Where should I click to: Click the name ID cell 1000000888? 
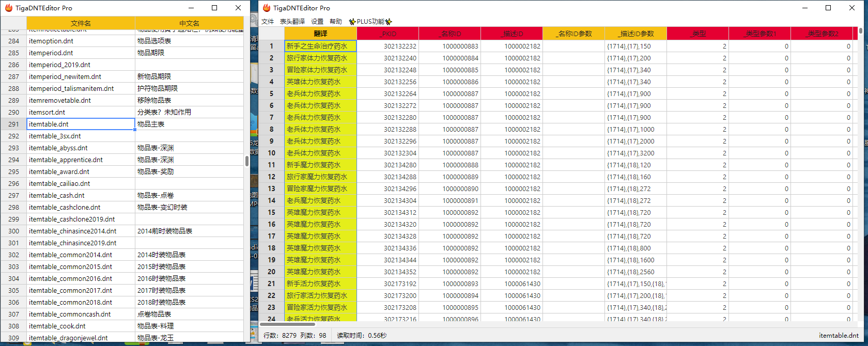(x=450, y=165)
